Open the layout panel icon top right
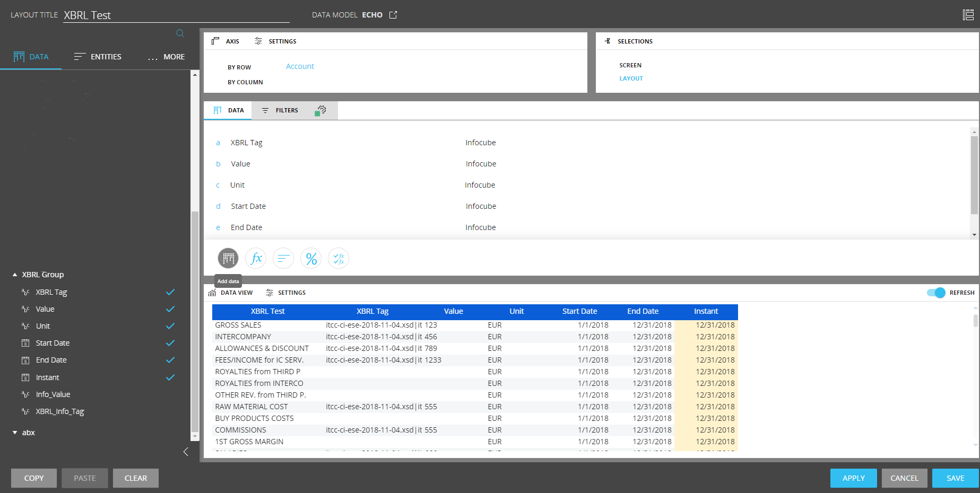 (x=968, y=14)
